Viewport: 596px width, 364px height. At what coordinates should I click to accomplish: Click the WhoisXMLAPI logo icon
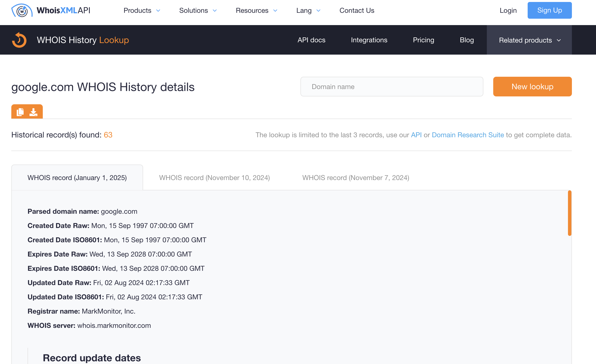tap(22, 10)
